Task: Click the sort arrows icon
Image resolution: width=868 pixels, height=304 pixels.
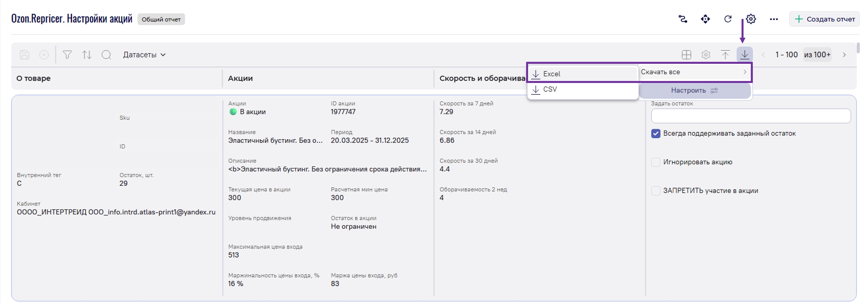Action: point(87,55)
